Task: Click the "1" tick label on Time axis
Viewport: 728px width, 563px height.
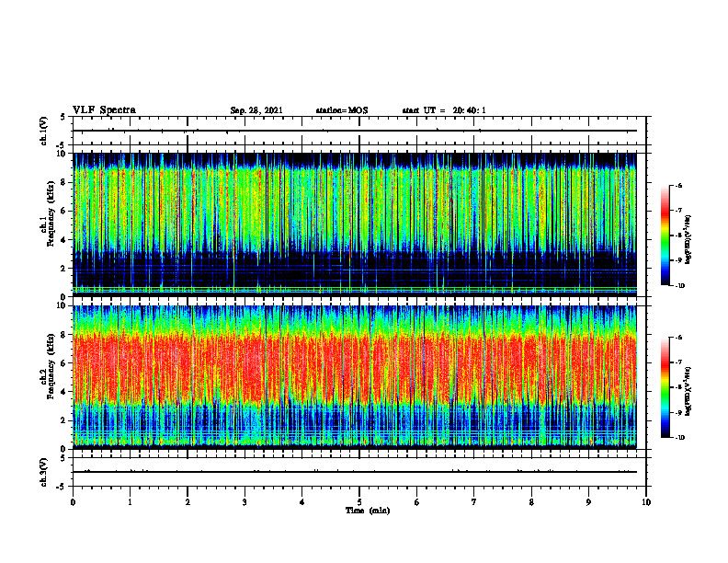Action: tap(130, 502)
